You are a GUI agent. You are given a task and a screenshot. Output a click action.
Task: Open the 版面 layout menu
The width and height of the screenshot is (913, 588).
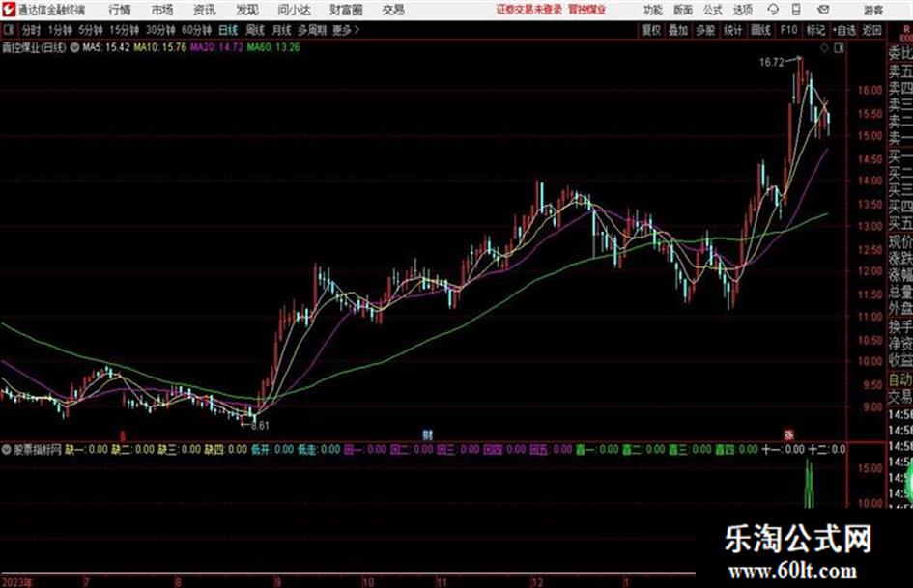click(x=682, y=10)
